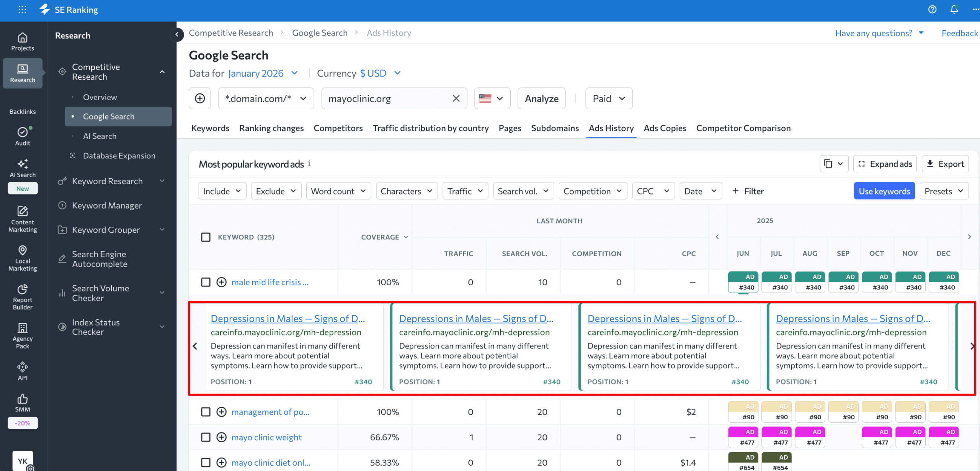The image size is (980, 471).
Task: Switch to the Ads Copies tab
Action: coord(665,128)
